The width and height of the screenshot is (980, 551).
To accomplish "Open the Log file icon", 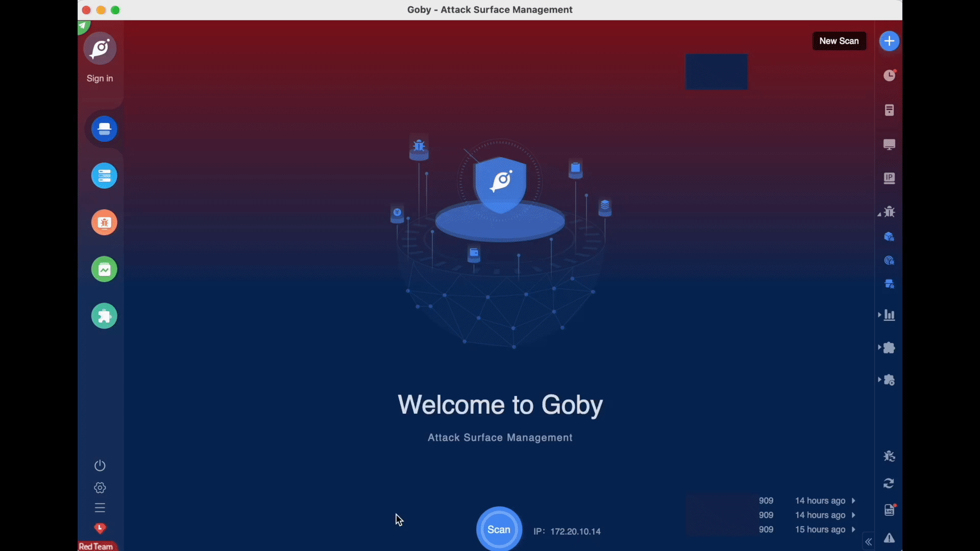I will 889,510.
